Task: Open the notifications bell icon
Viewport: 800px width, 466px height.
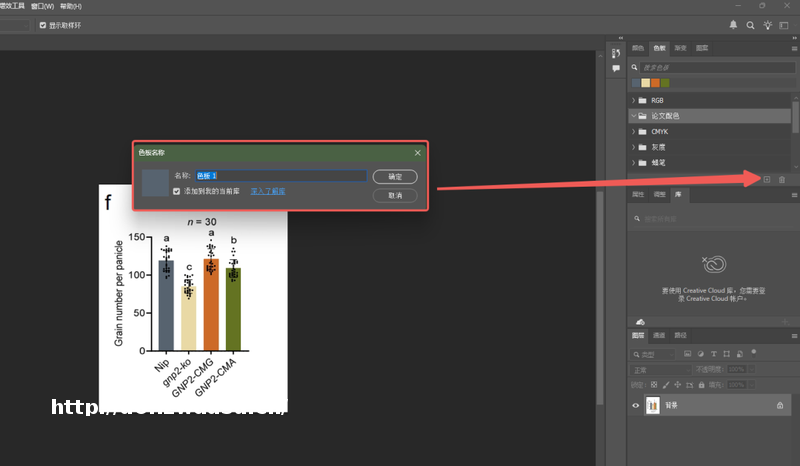Action: (x=733, y=25)
